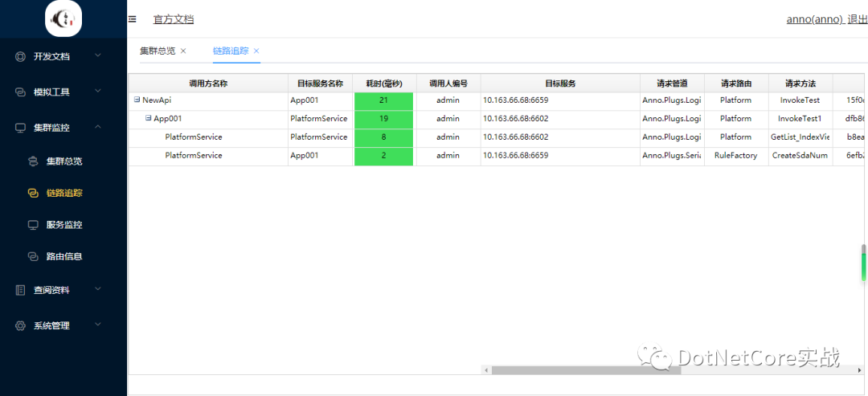Close the 链路追踪 tab

pyautogui.click(x=256, y=51)
